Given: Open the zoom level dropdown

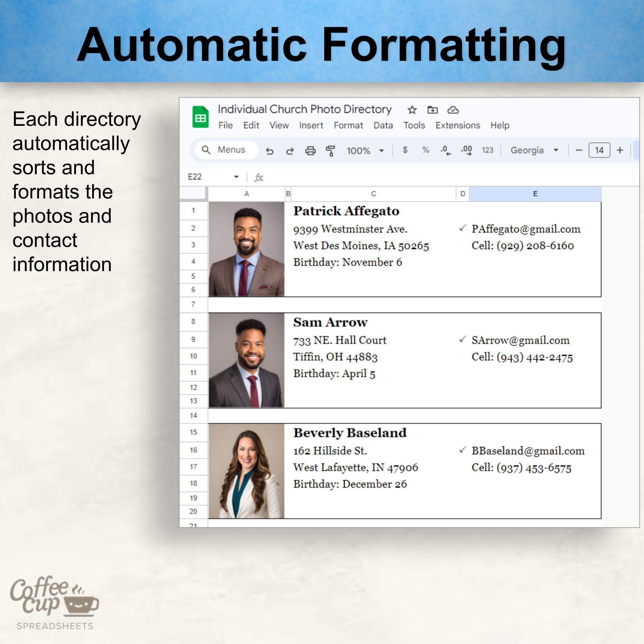Looking at the screenshot, I should click(x=382, y=150).
